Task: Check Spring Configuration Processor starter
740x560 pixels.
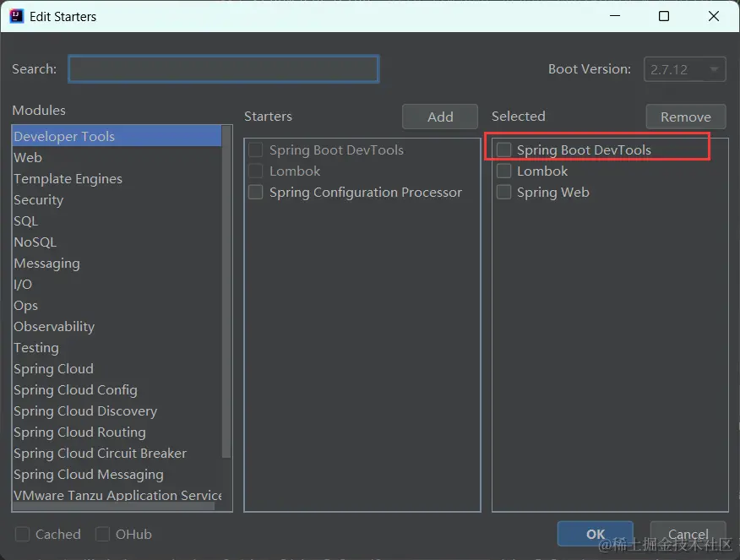Action: (256, 193)
